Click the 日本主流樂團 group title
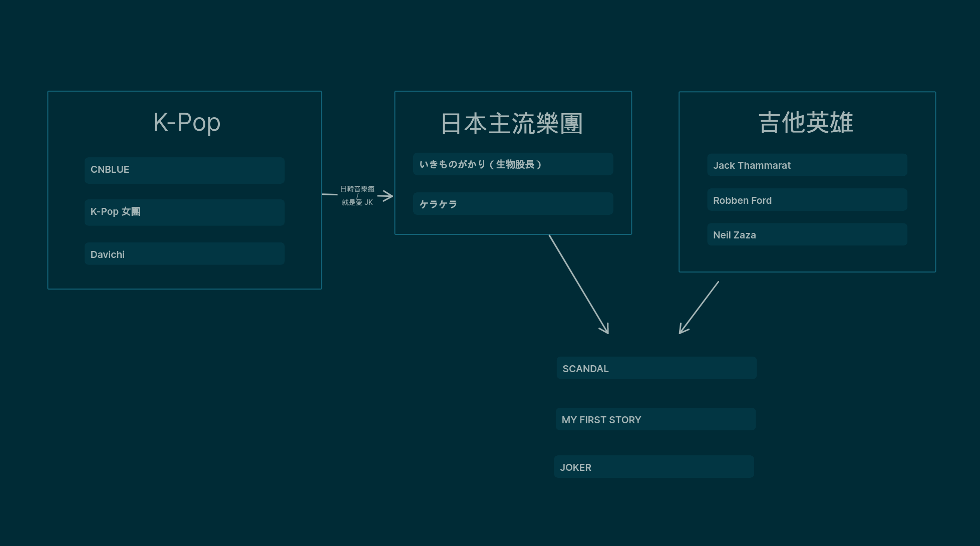The image size is (980, 546). coord(512,124)
